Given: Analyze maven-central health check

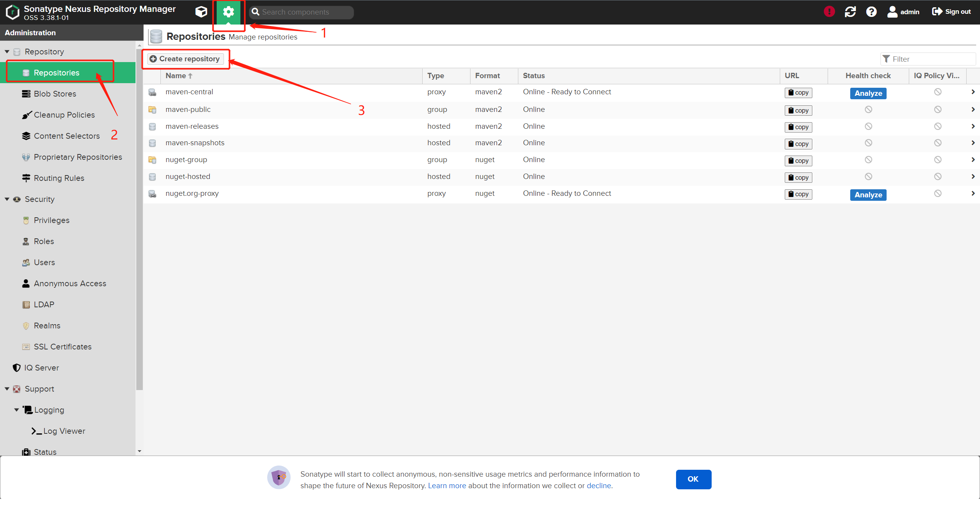Looking at the screenshot, I should (868, 93).
